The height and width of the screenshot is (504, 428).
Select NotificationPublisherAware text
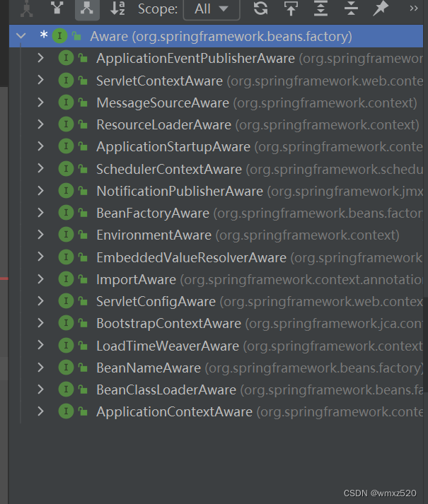[x=180, y=192]
